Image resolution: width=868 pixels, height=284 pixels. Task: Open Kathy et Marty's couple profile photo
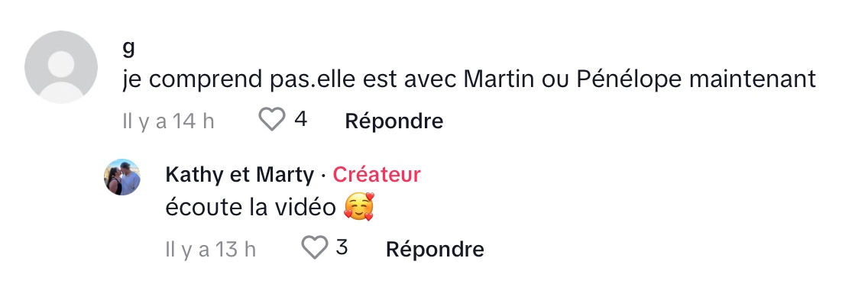[x=122, y=177]
